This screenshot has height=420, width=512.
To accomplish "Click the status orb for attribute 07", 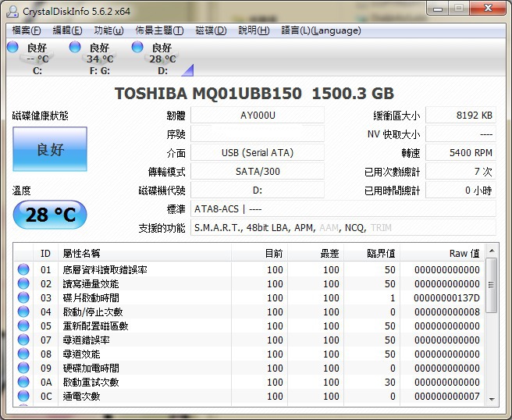I will pos(23,340).
